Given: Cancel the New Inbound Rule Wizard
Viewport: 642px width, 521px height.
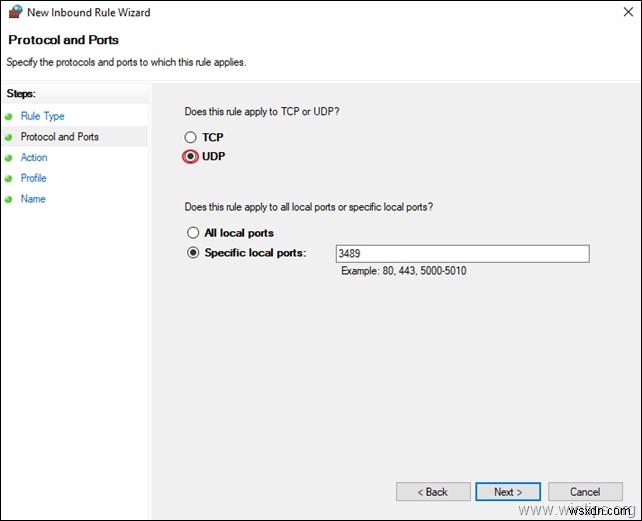Looking at the screenshot, I should (x=585, y=492).
